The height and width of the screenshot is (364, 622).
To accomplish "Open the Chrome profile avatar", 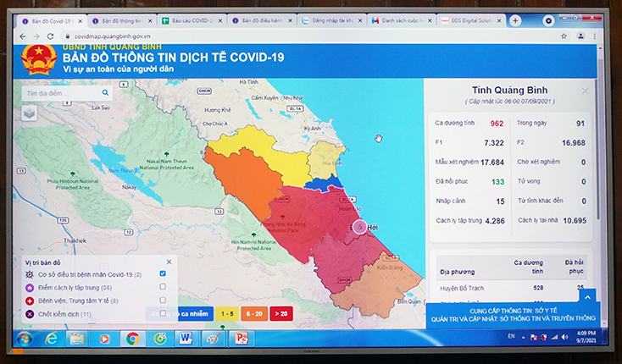I will [x=580, y=36].
